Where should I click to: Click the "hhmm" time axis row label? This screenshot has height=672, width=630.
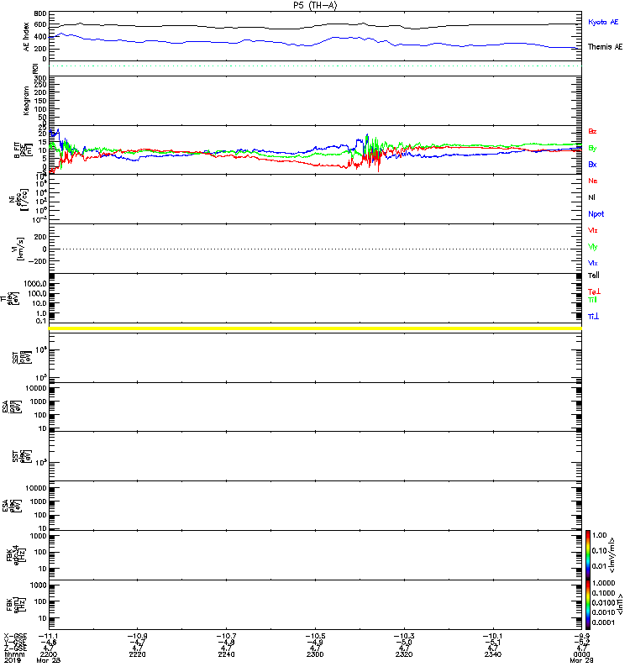[x=14, y=654]
